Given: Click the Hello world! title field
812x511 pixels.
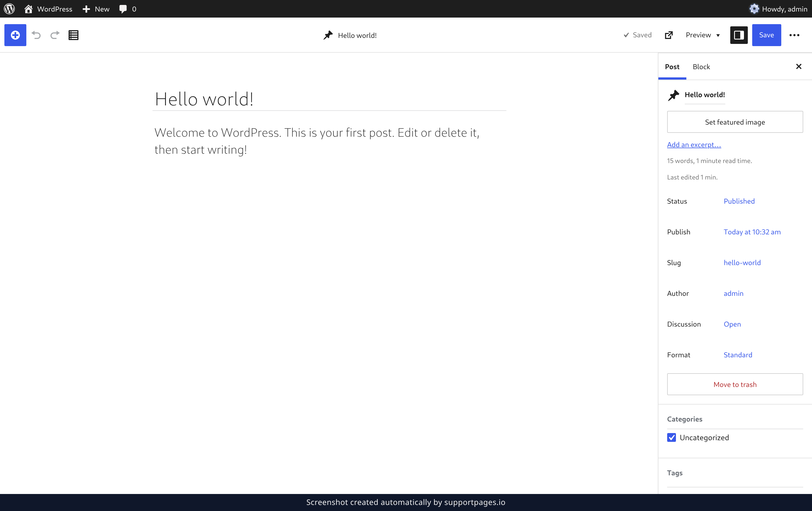Looking at the screenshot, I should coord(329,99).
